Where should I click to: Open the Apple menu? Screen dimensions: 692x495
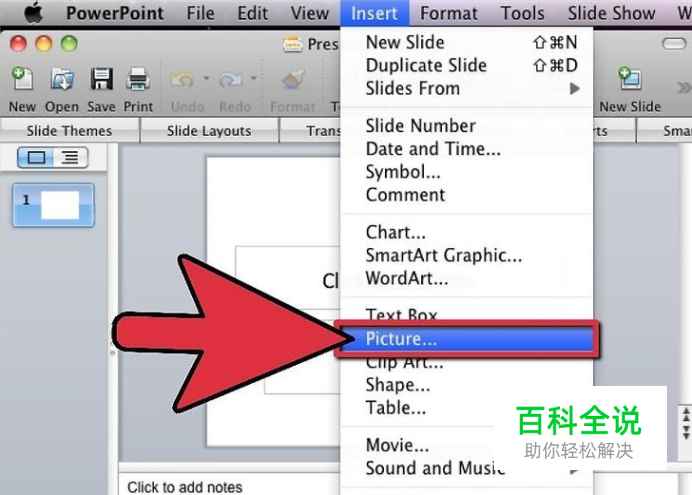pyautogui.click(x=34, y=12)
